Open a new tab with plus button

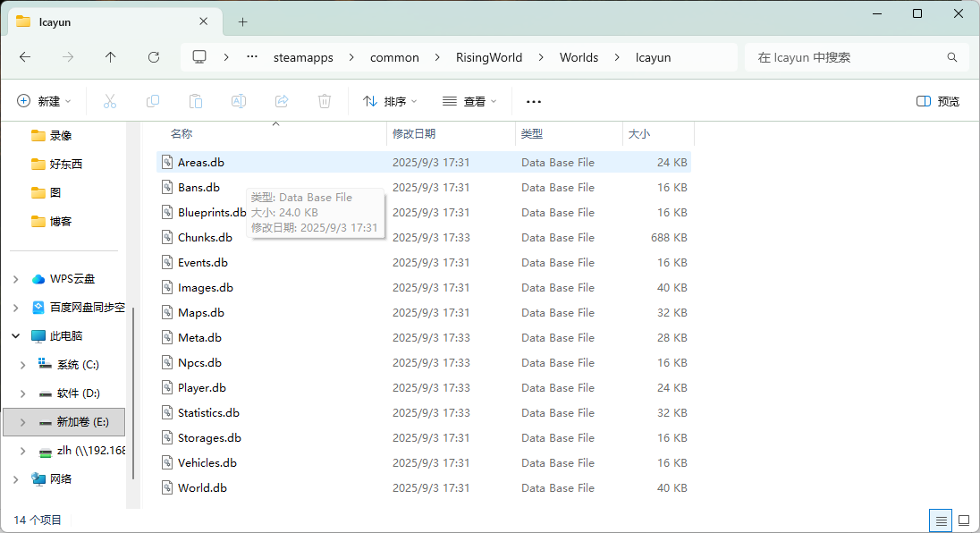click(x=242, y=22)
